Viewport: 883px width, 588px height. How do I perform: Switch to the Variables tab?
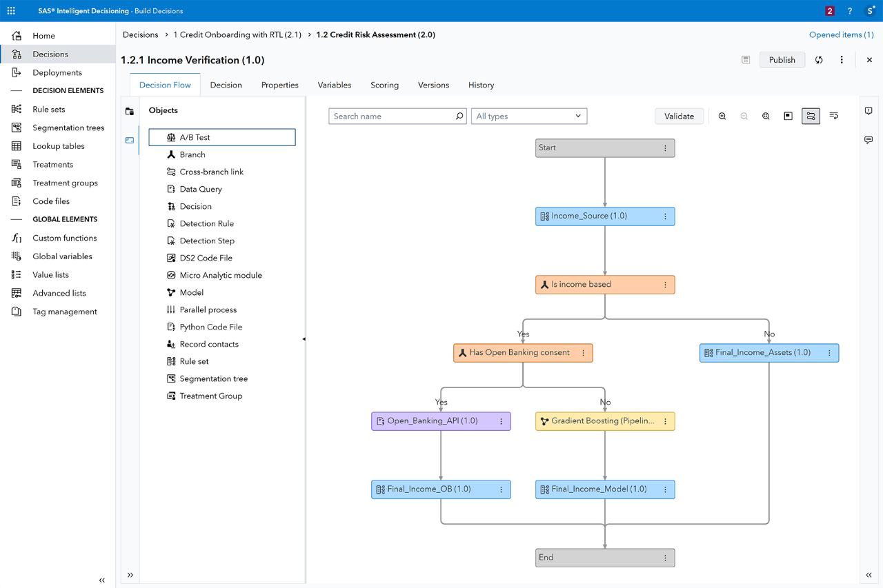335,85
